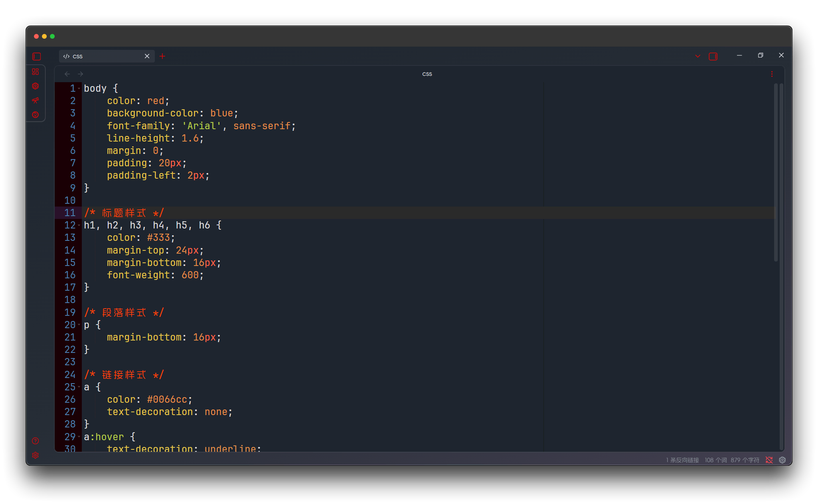Click the smiley face sidebar icon
Image resolution: width=818 pixels, height=504 pixels.
(36, 114)
